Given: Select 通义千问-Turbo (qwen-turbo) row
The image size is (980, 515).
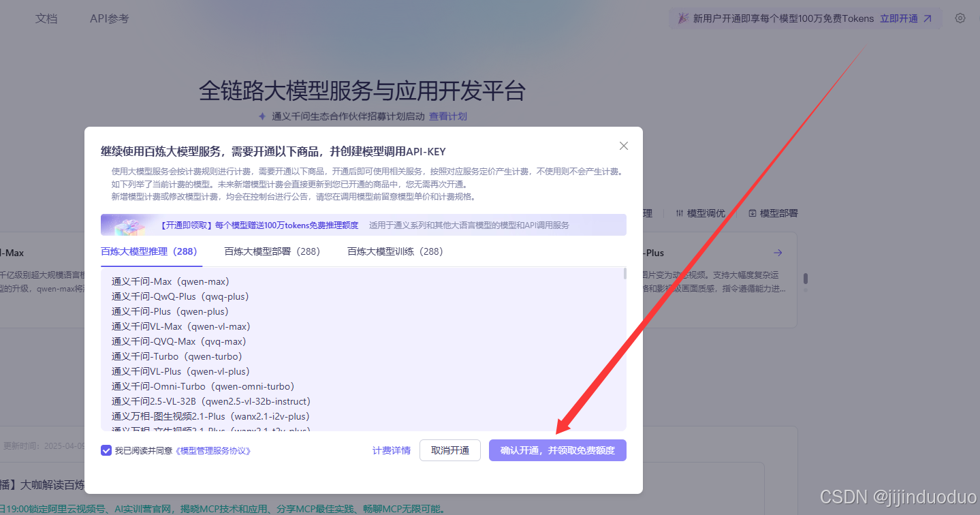Looking at the screenshot, I should click(177, 356).
